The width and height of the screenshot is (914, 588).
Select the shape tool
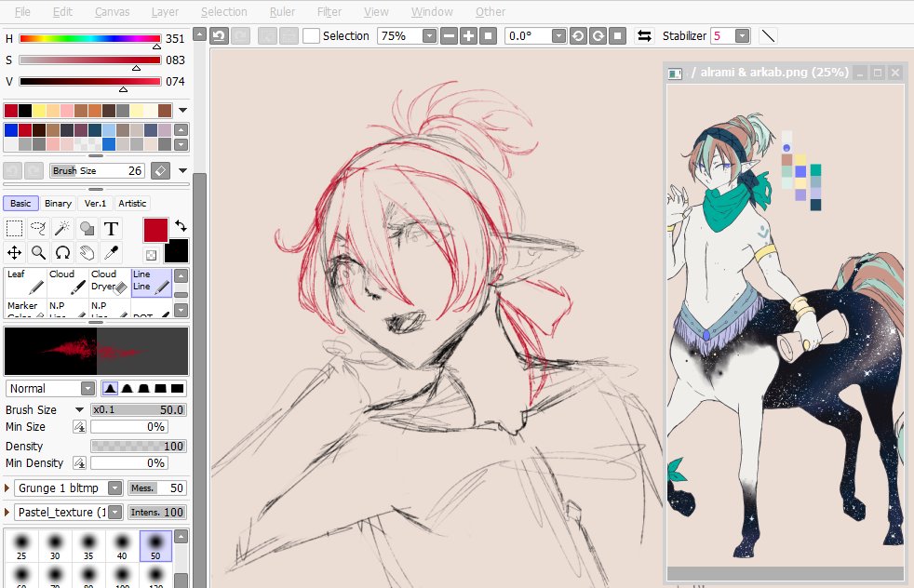click(x=87, y=228)
